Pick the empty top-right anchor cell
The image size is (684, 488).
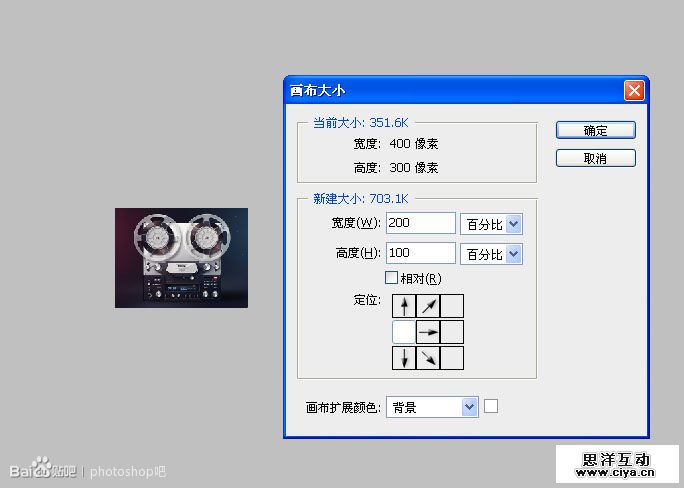(x=452, y=306)
